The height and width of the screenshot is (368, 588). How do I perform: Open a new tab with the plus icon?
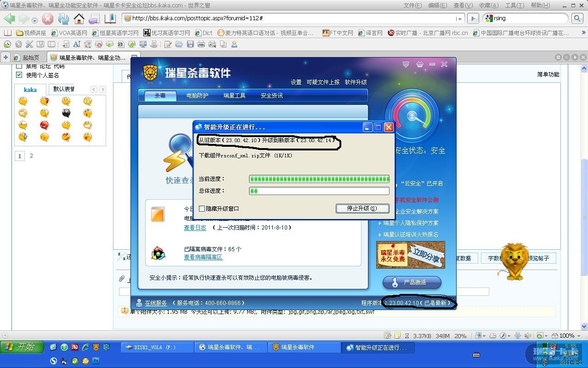[x=6, y=57]
